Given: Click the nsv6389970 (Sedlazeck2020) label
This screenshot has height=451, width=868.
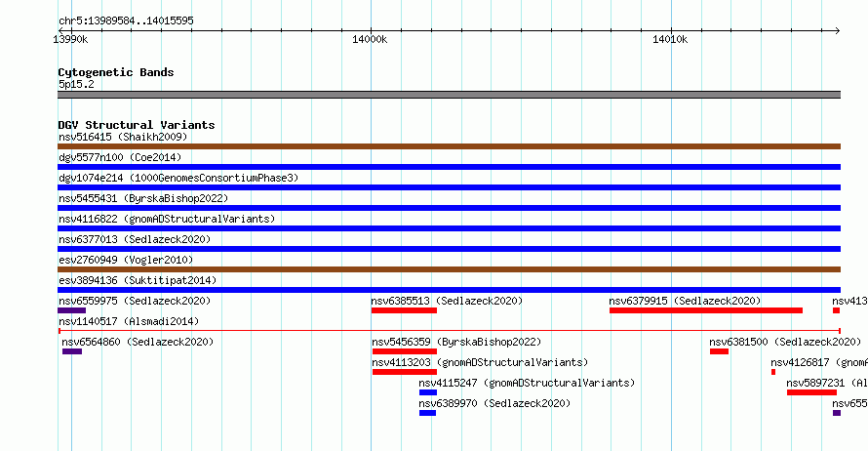Looking at the screenshot, I should 494,403.
